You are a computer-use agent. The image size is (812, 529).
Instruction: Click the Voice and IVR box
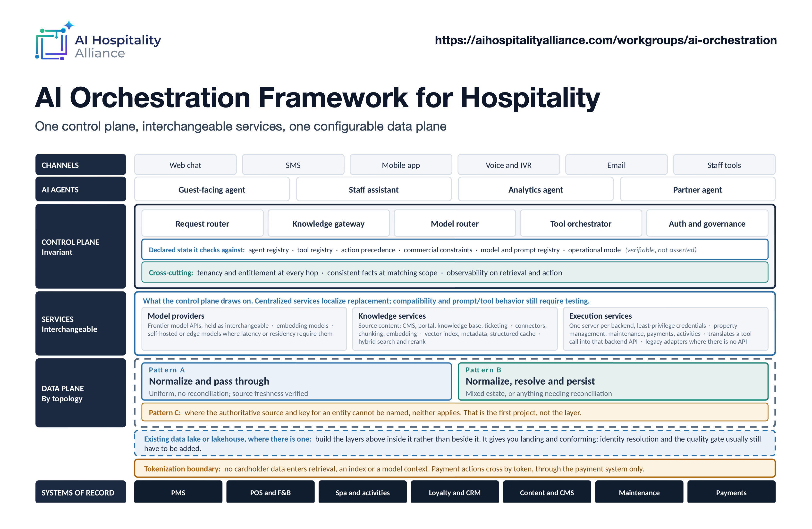[x=509, y=165]
